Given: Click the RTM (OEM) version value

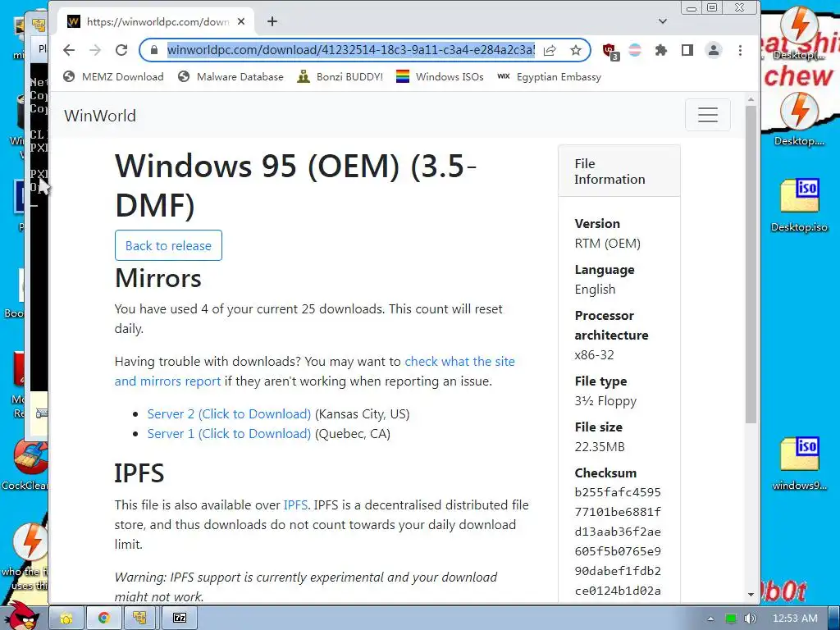Looking at the screenshot, I should coord(608,244).
